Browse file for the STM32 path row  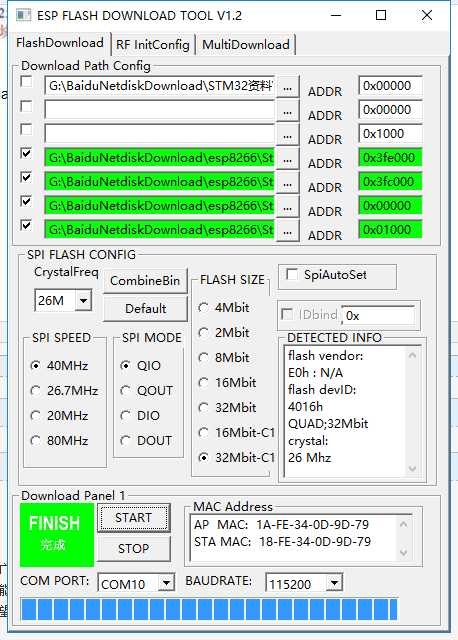[287, 87]
